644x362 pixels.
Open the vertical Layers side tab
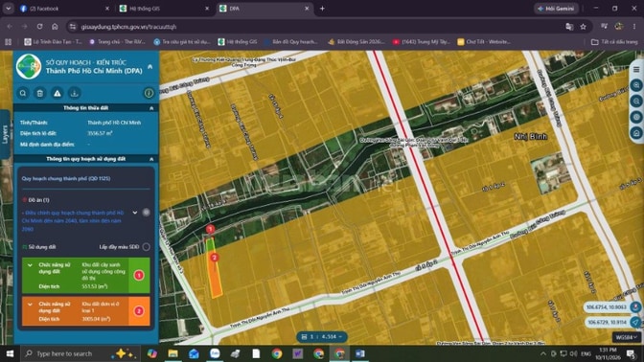click(x=5, y=134)
